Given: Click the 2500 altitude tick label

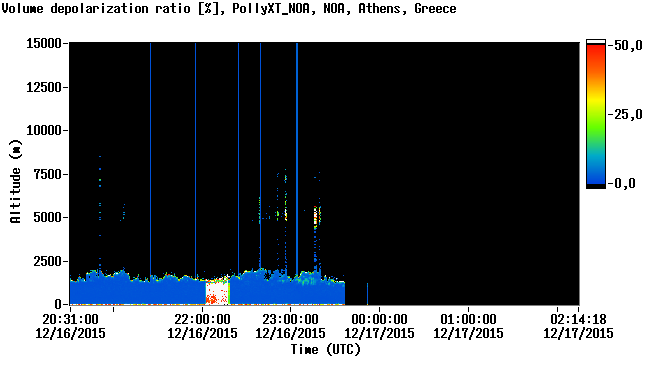Looking at the screenshot, I should coord(48,261).
